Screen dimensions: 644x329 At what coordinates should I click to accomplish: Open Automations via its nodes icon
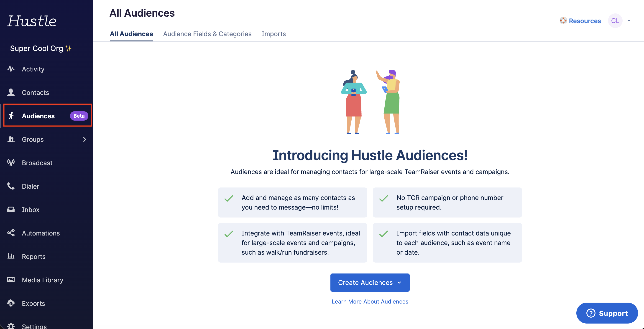coord(11,233)
